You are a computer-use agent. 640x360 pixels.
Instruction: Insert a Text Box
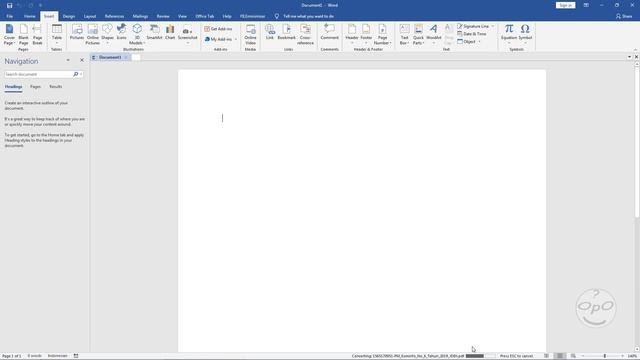[404, 34]
